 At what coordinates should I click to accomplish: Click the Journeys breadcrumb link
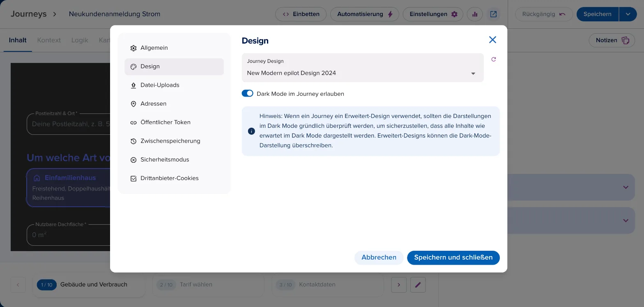tap(28, 14)
